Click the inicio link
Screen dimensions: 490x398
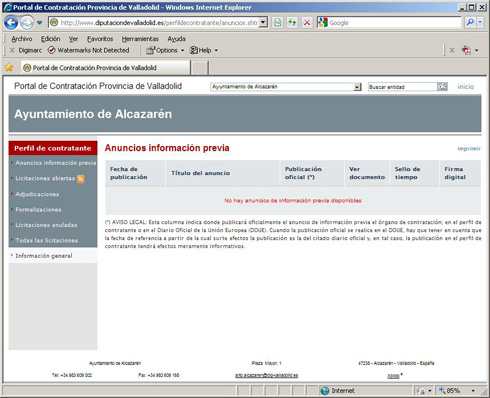coord(465,87)
